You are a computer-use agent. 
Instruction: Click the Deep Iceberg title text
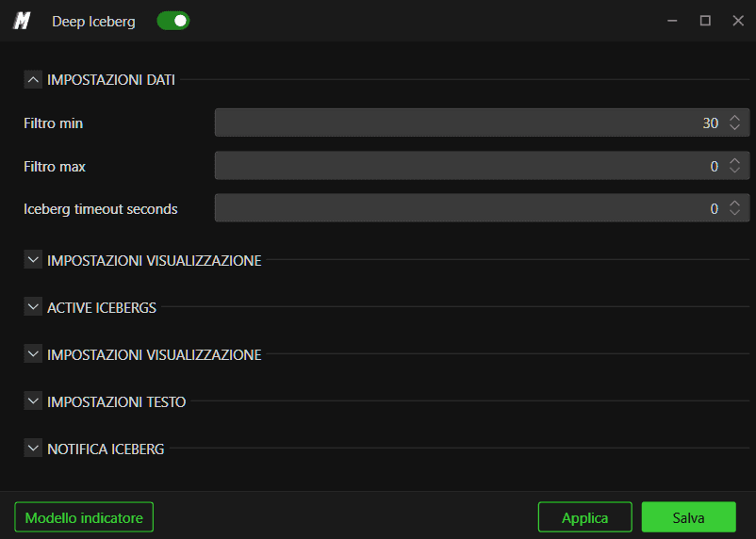[x=93, y=22]
